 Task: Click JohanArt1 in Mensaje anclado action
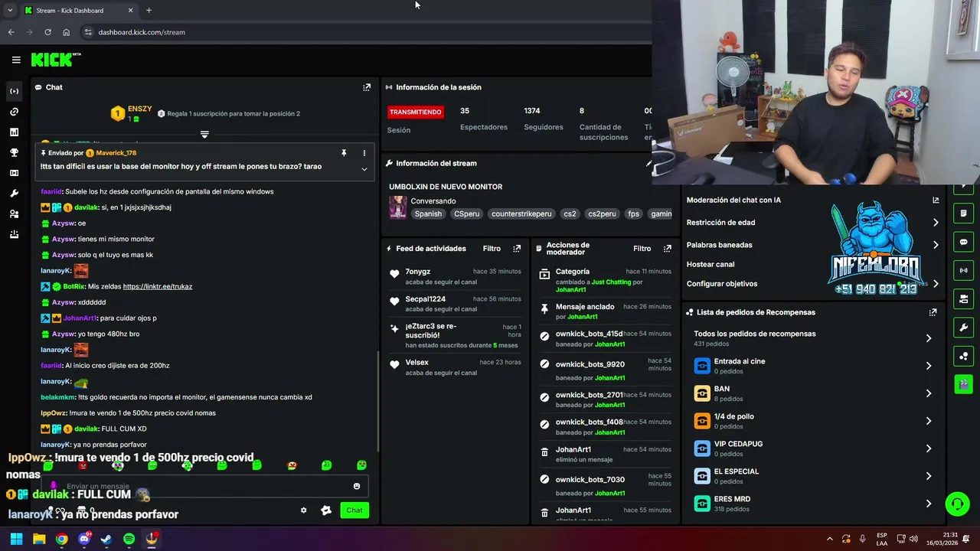click(x=582, y=317)
